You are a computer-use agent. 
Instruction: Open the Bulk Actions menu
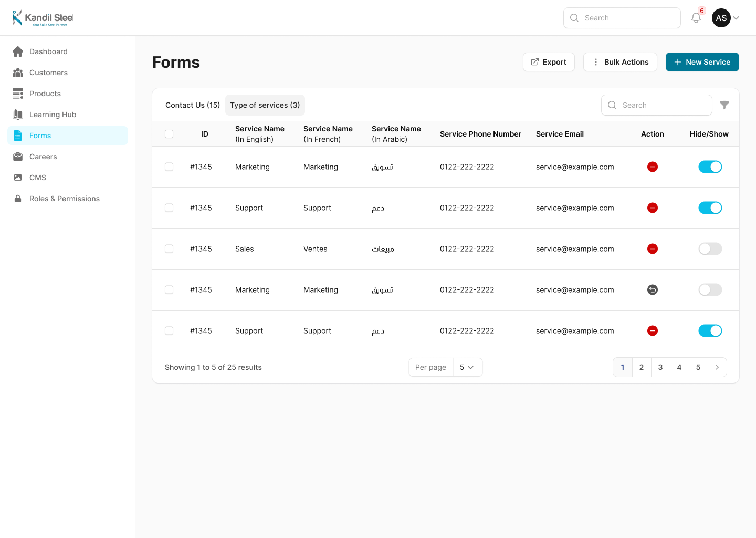click(620, 62)
